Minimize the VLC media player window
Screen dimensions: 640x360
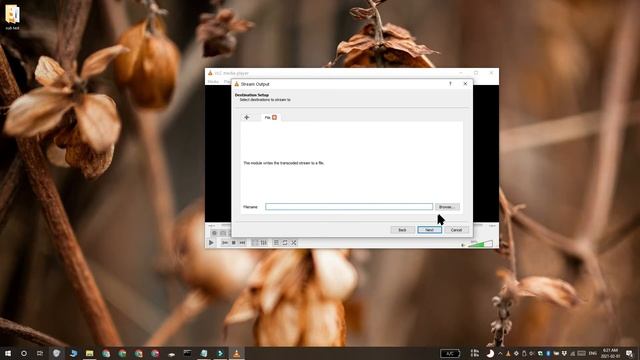(x=461, y=73)
